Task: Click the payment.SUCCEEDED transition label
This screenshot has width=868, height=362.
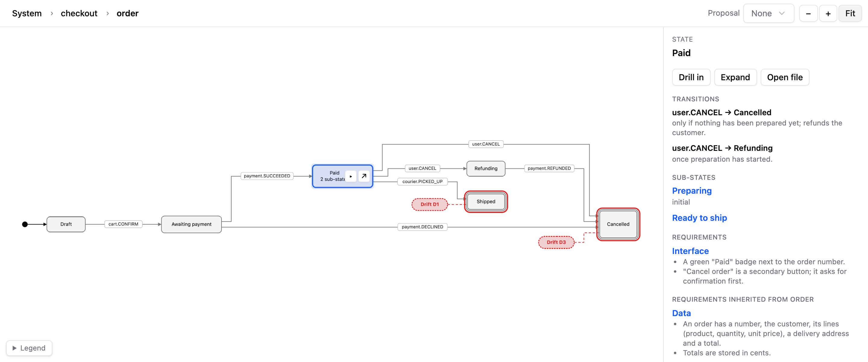Action: [x=267, y=176]
